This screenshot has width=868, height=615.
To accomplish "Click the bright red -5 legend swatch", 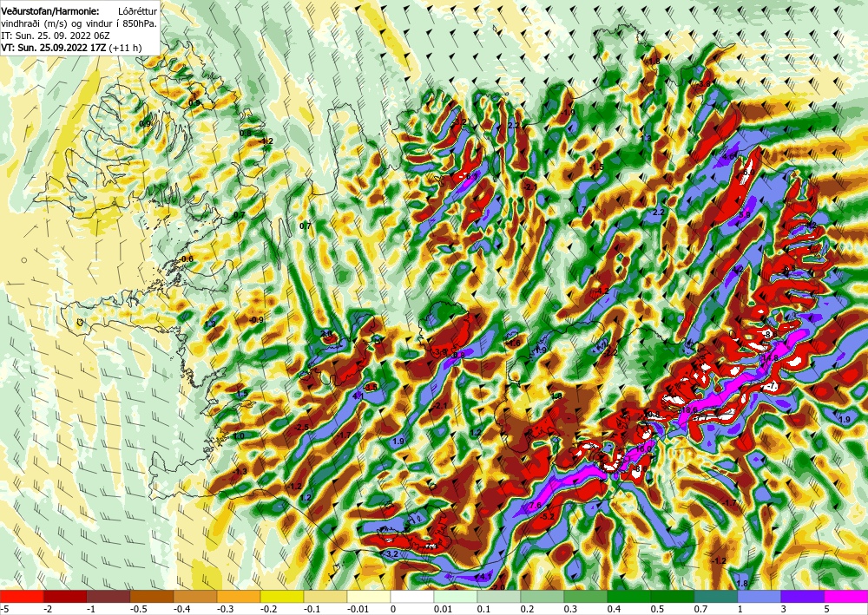I will [x=22, y=597].
